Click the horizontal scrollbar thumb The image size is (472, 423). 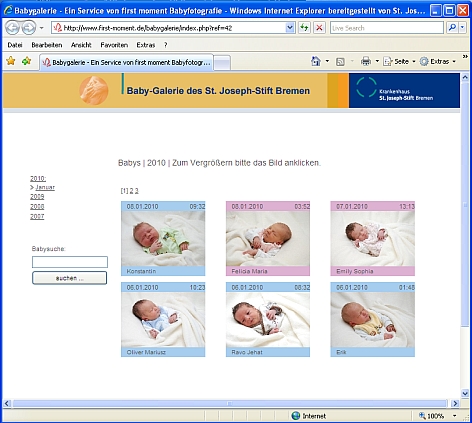click(x=229, y=403)
